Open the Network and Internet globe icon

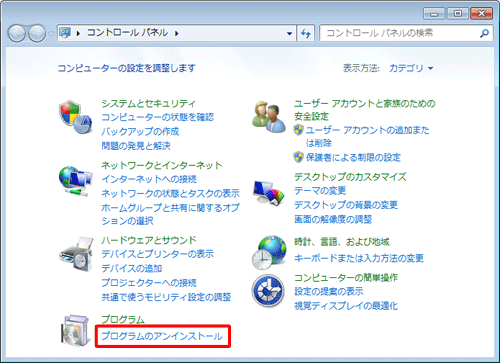point(75,181)
